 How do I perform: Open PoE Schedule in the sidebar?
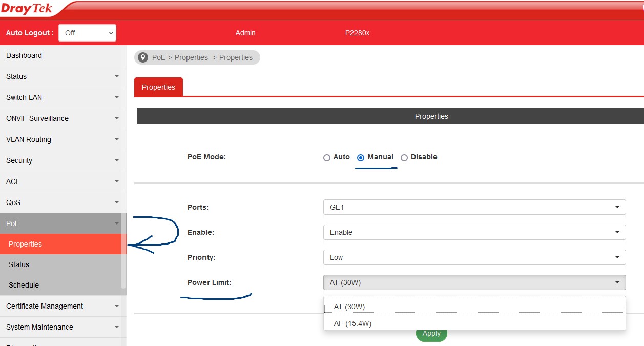(x=24, y=285)
